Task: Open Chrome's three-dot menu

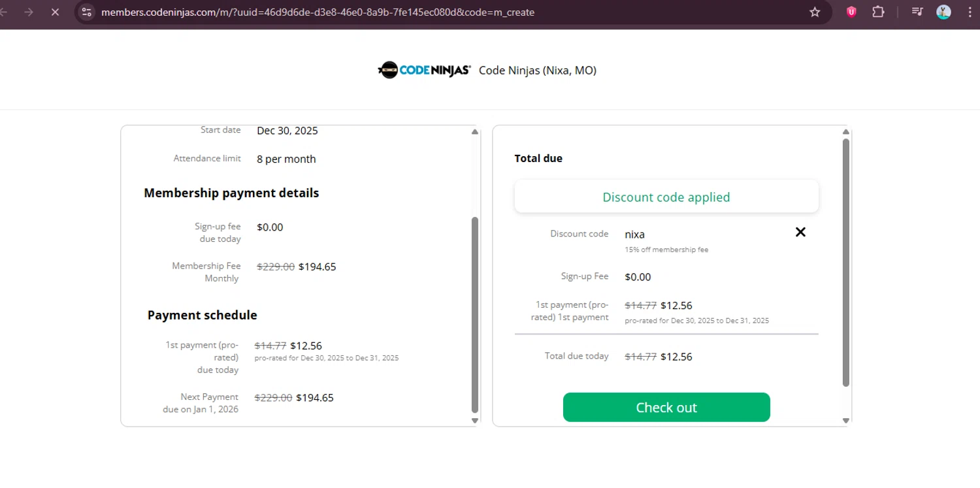Action: coord(969,12)
